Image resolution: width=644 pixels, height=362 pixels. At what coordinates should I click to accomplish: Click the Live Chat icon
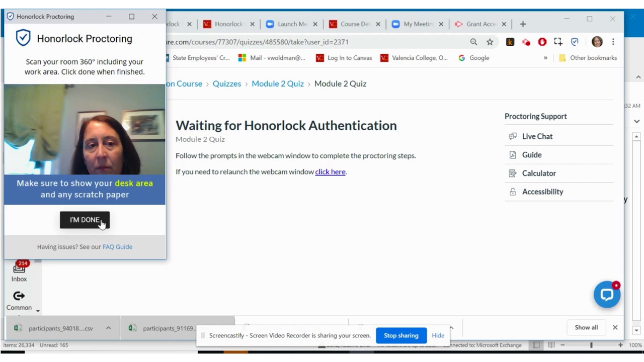click(x=513, y=136)
